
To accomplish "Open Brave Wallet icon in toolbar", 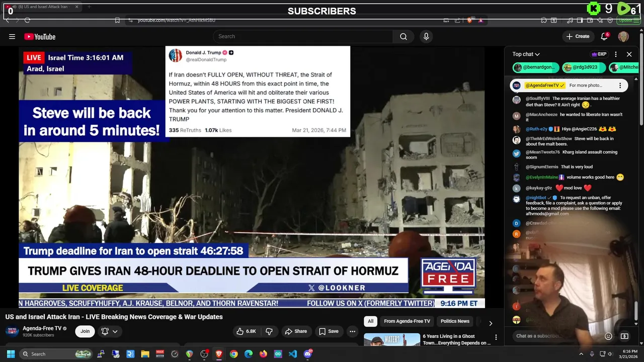I will 590,20.
